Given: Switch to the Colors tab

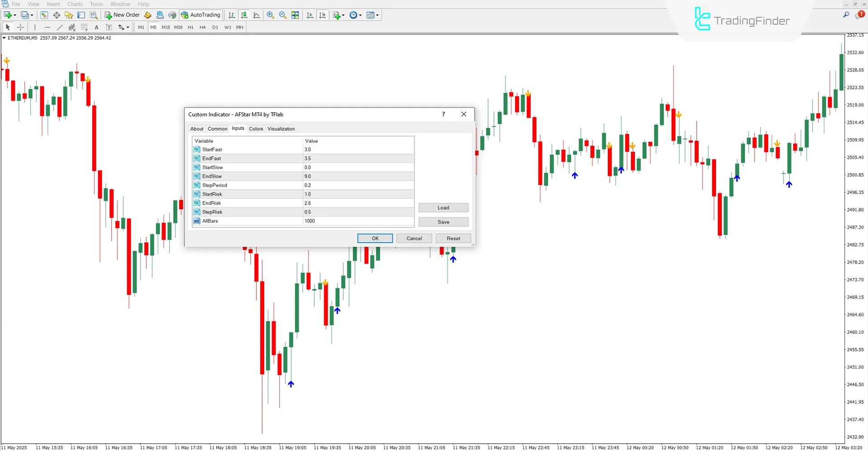Looking at the screenshot, I should (256, 129).
